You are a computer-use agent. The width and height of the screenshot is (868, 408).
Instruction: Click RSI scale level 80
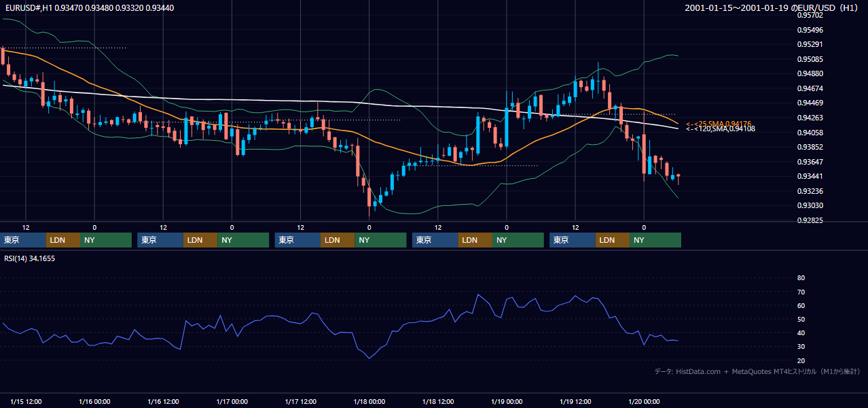click(x=801, y=278)
